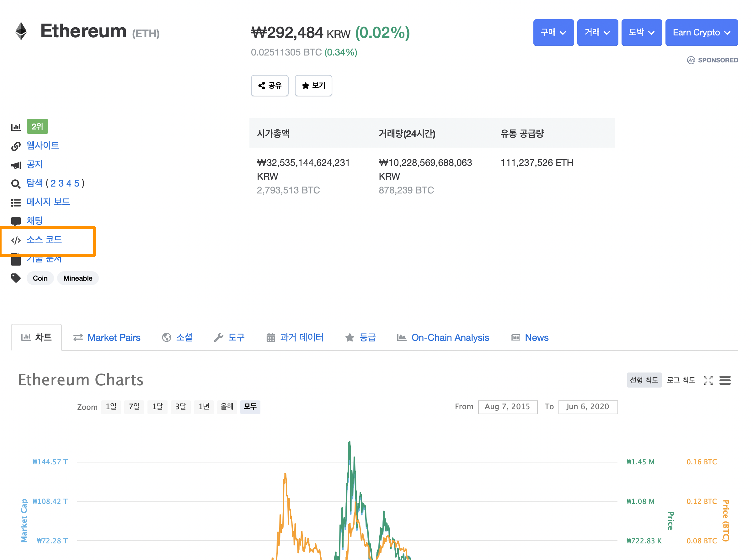
Task: Click the chain-link icon beside 웹사이트
Action: coord(16,146)
